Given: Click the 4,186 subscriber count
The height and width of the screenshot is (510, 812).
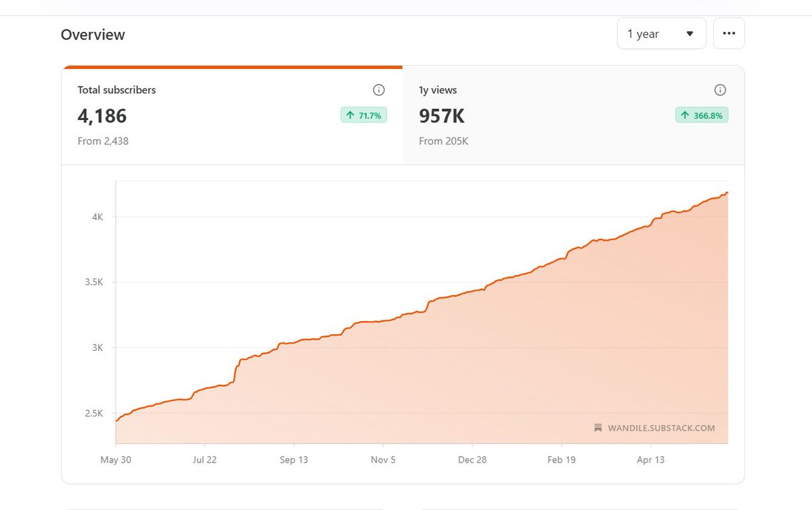Looking at the screenshot, I should tap(102, 116).
